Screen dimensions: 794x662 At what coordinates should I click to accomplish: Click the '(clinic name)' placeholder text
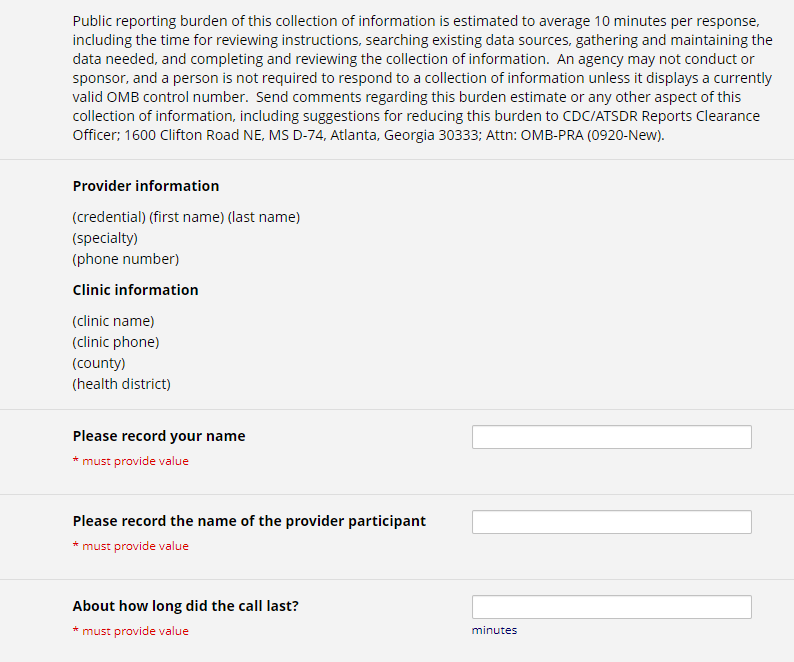(x=113, y=321)
